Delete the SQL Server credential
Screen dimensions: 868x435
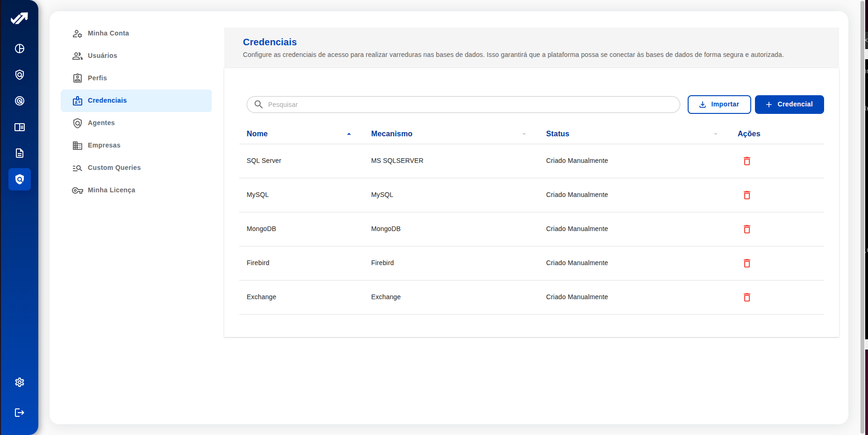click(x=747, y=161)
